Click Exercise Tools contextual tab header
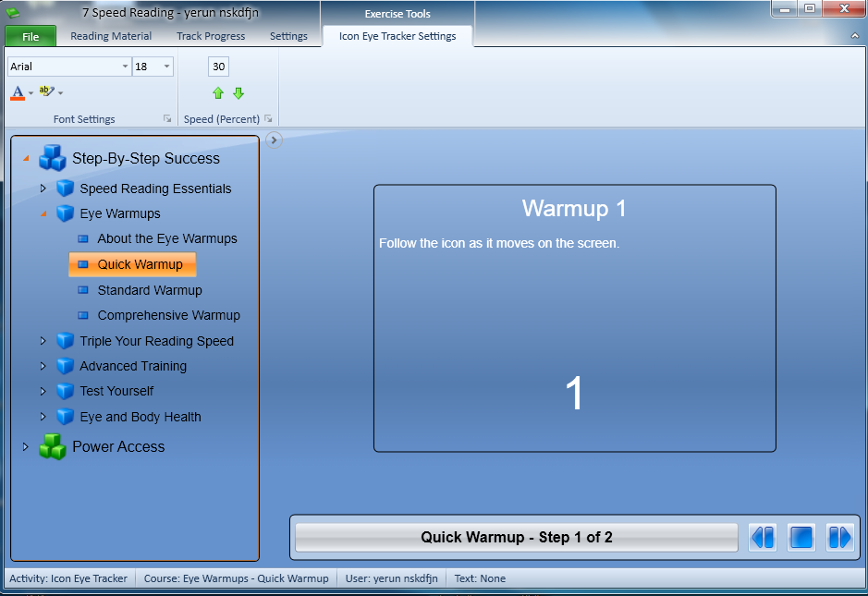This screenshot has height=596, width=868. tap(397, 13)
